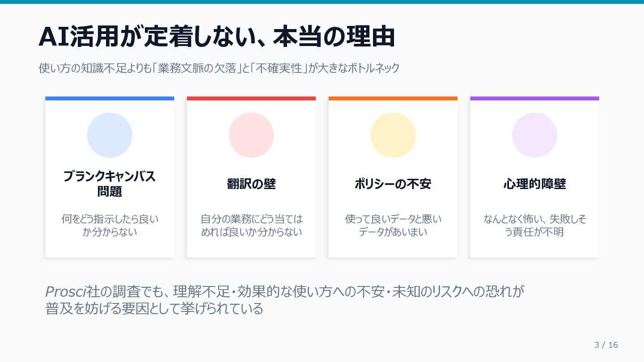
Task: Click the blue accent bar on the first card
Action: (x=110, y=98)
